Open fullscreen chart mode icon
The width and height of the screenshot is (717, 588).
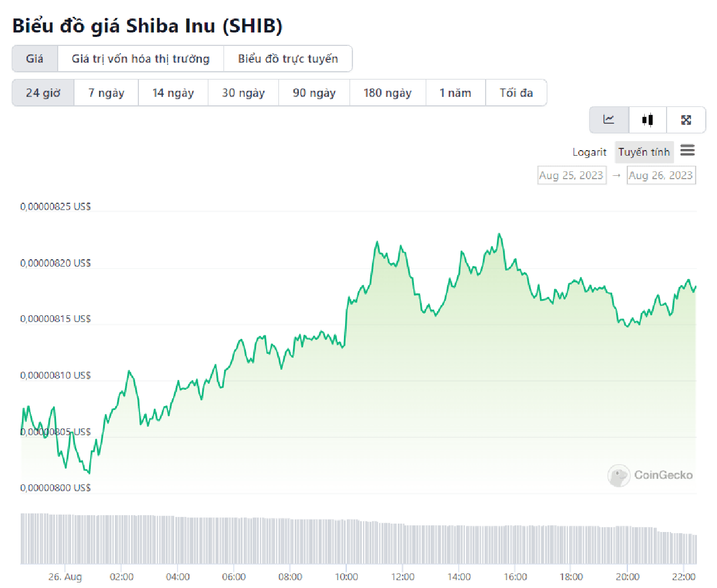(686, 120)
